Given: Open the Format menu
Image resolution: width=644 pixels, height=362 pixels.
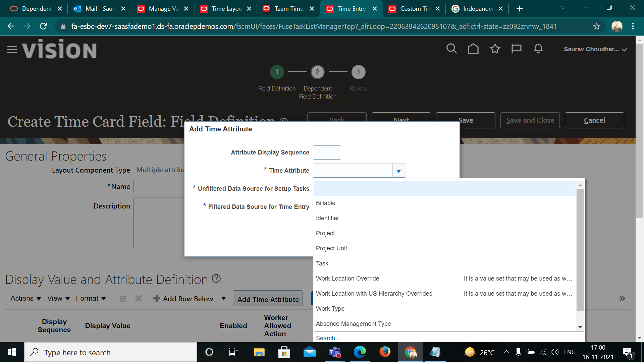Looking at the screenshot, I should coord(91,298).
